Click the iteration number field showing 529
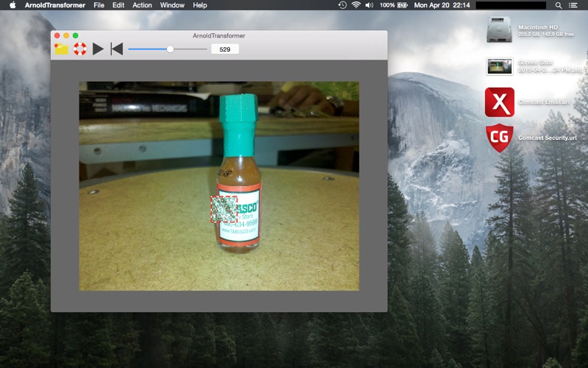This screenshot has height=368, width=588. (x=225, y=49)
